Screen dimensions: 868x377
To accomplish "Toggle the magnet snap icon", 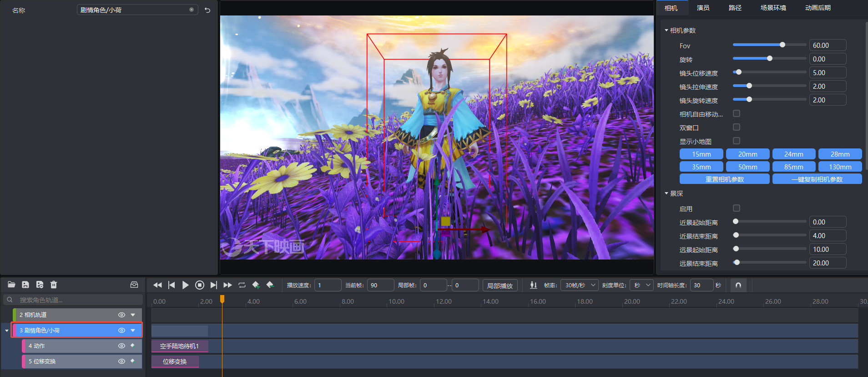I will pyautogui.click(x=738, y=285).
